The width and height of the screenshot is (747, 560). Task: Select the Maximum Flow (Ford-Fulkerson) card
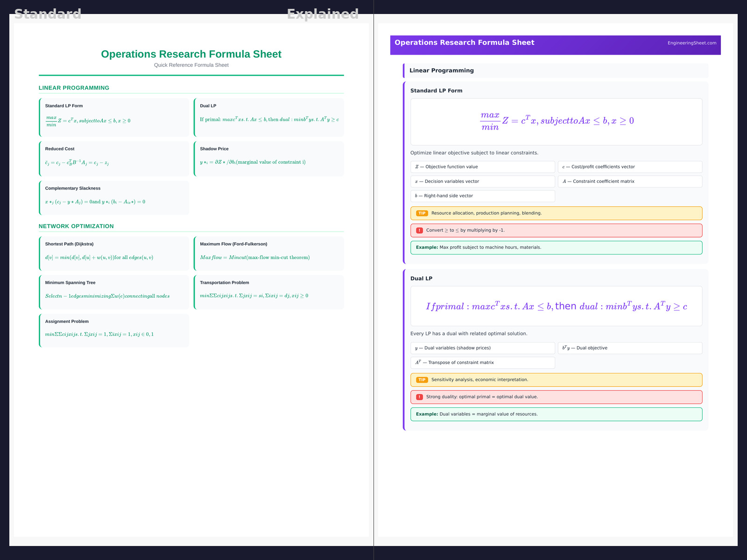269,253
